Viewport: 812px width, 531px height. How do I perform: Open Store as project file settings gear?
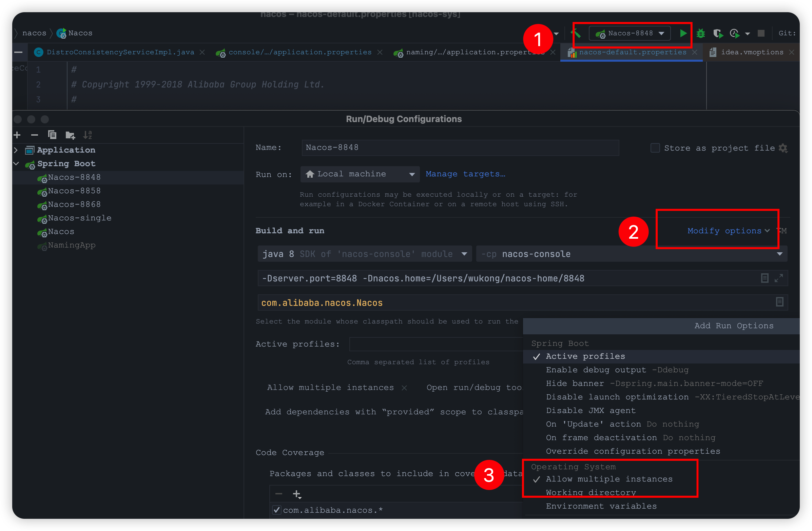[784, 148]
